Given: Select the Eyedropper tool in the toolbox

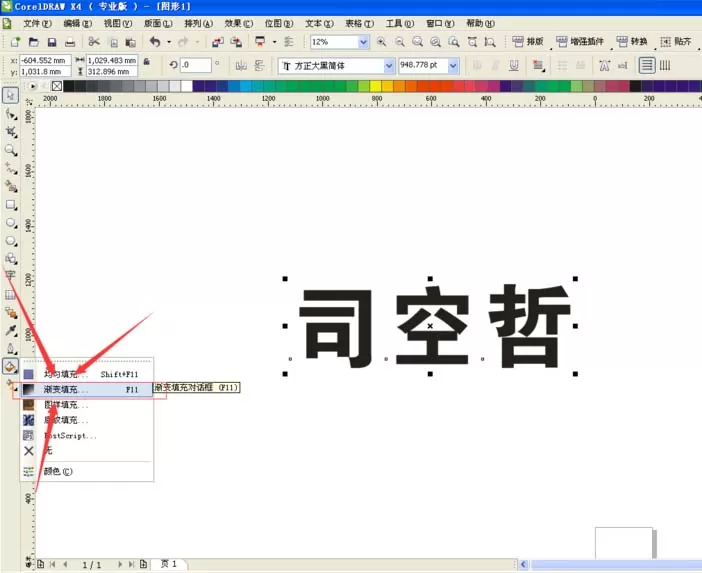Looking at the screenshot, I should (11, 330).
